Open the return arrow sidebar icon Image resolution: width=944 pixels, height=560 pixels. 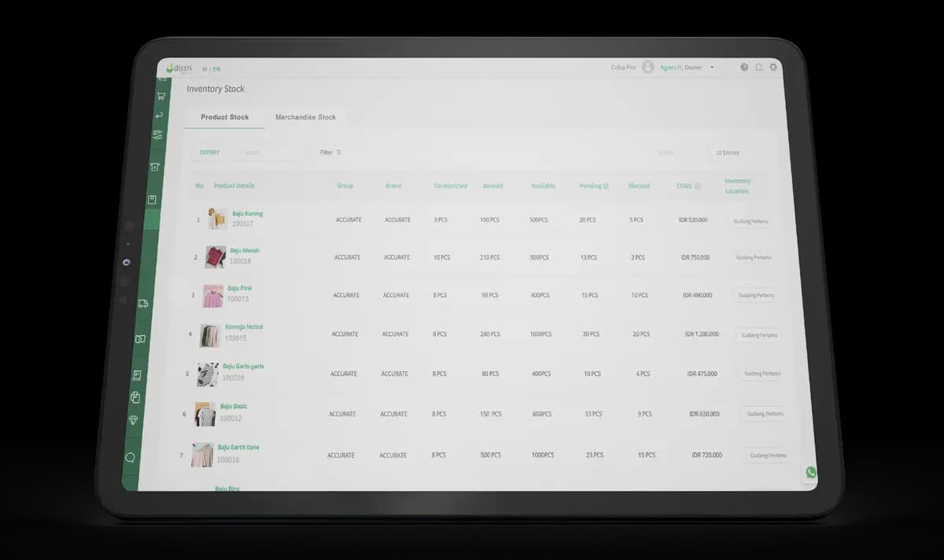click(160, 116)
